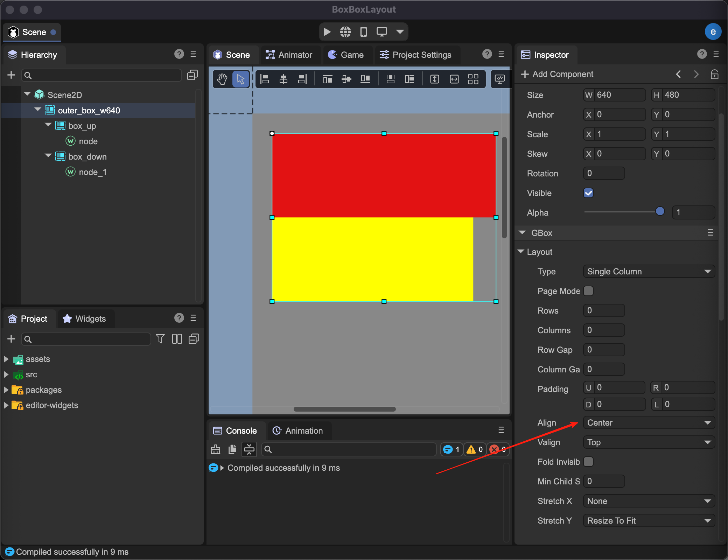Image resolution: width=728 pixels, height=560 pixels.
Task: Collapse the box_up node in the hierarchy
Action: pos(48,125)
